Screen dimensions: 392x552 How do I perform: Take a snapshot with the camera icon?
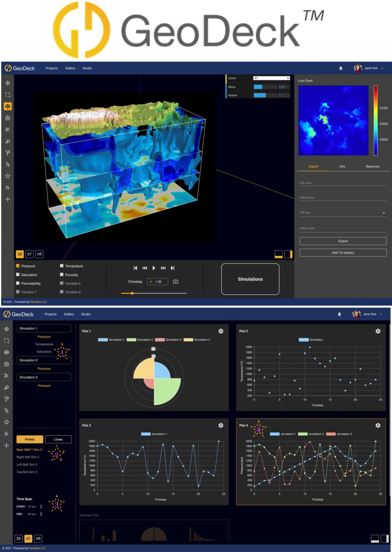(176, 282)
